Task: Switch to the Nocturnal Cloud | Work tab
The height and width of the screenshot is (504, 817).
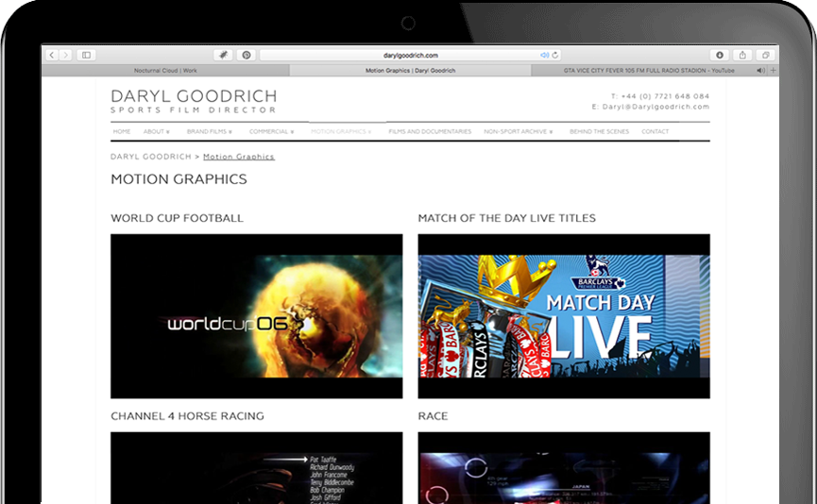Action: pos(165,70)
